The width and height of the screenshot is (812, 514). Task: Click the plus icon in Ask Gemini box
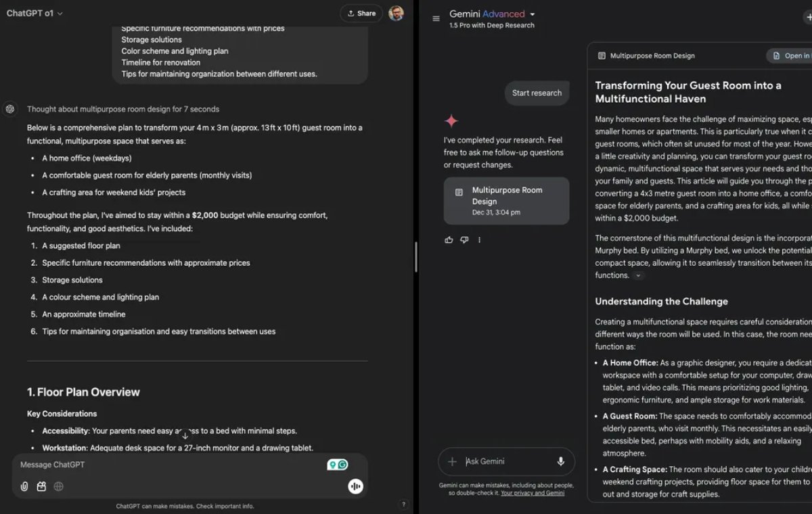point(453,461)
